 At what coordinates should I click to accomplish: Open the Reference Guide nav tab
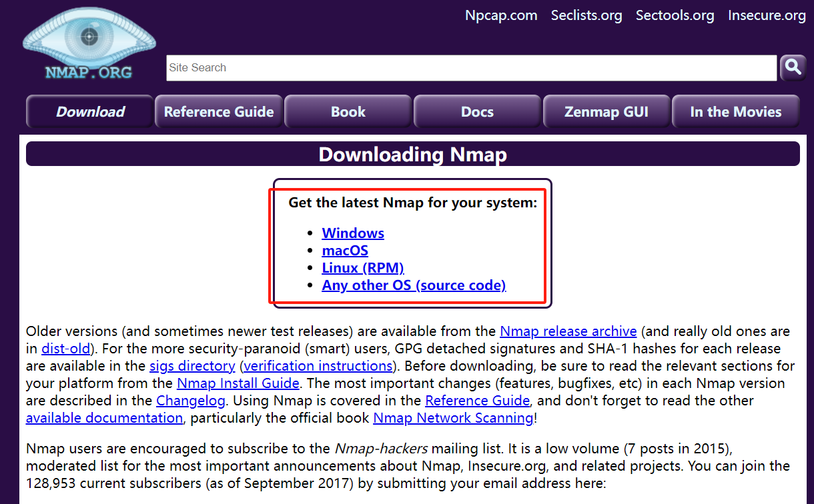[219, 111]
